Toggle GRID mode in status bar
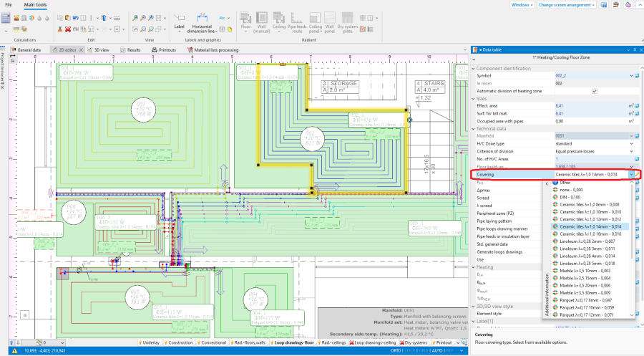This screenshot has height=356, width=644. click(x=424, y=351)
